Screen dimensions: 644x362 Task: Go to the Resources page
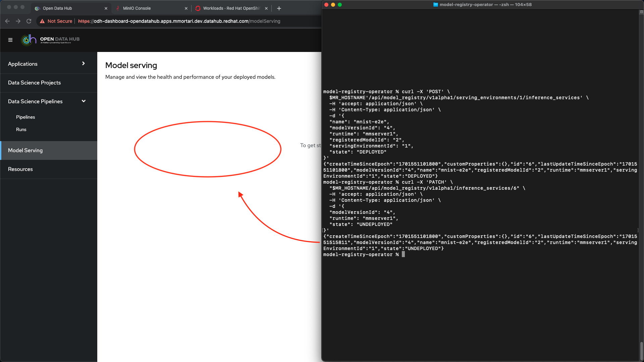20,169
